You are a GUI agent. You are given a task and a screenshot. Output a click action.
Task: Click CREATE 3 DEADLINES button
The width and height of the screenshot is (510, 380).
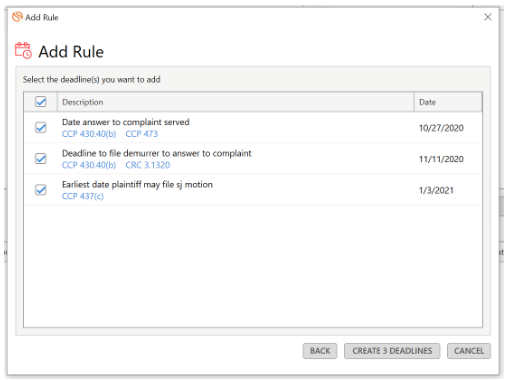392,351
